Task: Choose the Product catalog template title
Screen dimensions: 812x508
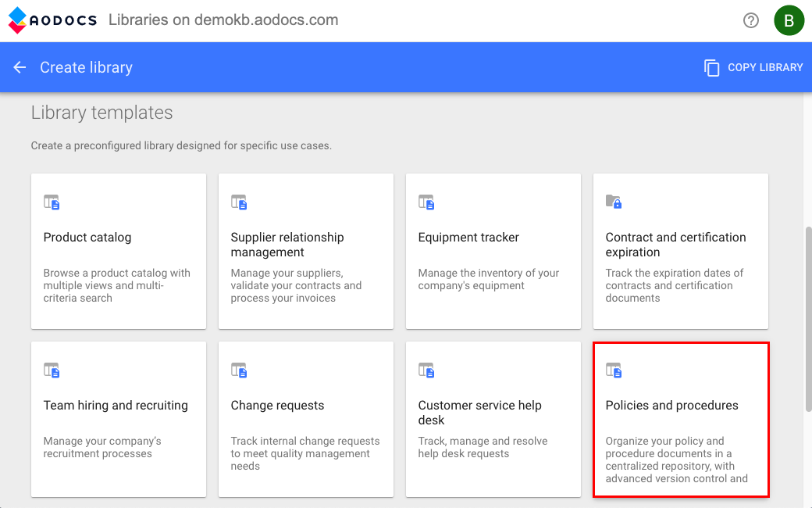Action: click(x=87, y=238)
